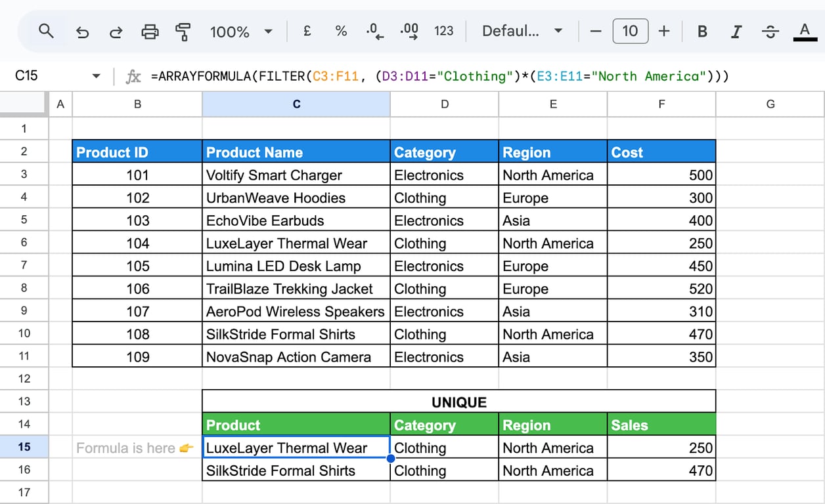Select the Product Name header cell
825x504 pixels.
click(x=296, y=152)
